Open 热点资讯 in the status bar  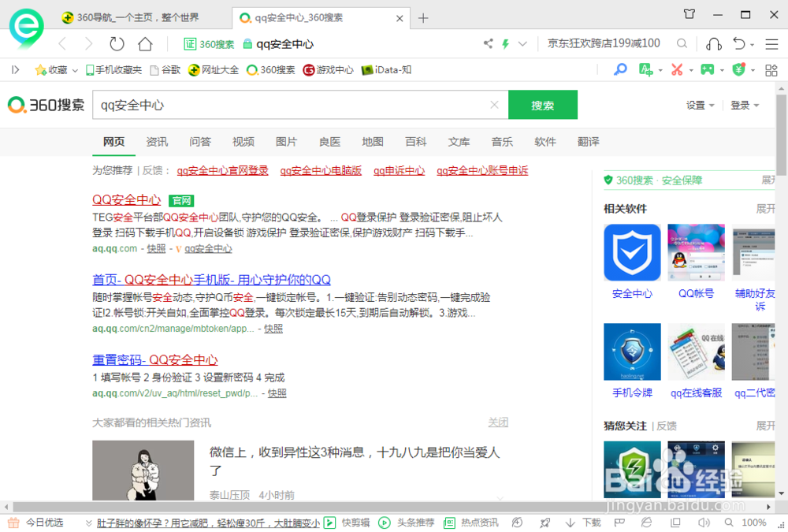471,523
